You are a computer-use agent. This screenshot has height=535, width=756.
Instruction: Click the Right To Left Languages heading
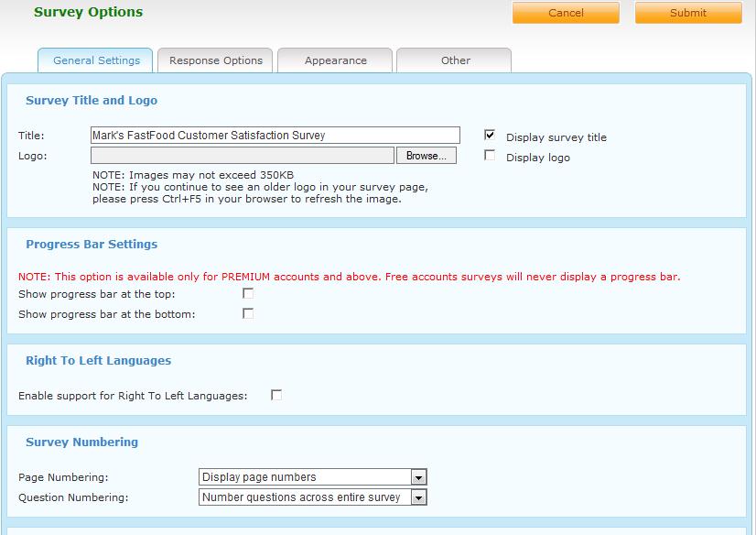click(x=98, y=360)
